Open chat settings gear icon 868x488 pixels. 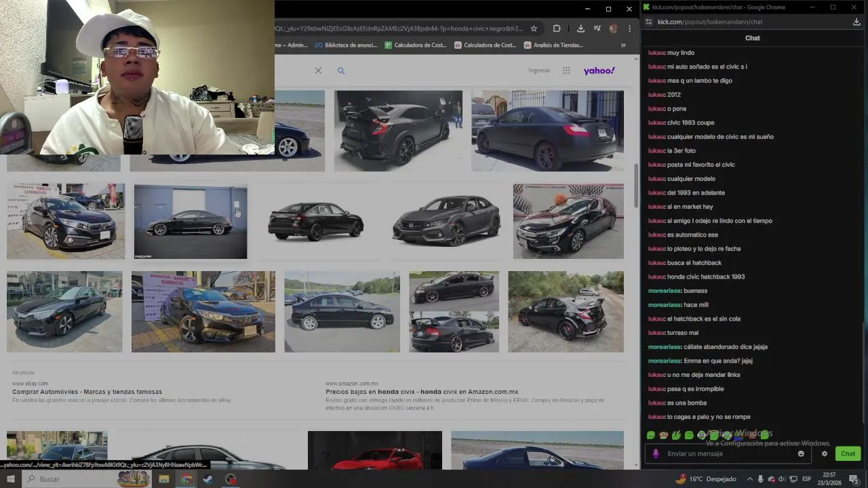[x=825, y=453]
